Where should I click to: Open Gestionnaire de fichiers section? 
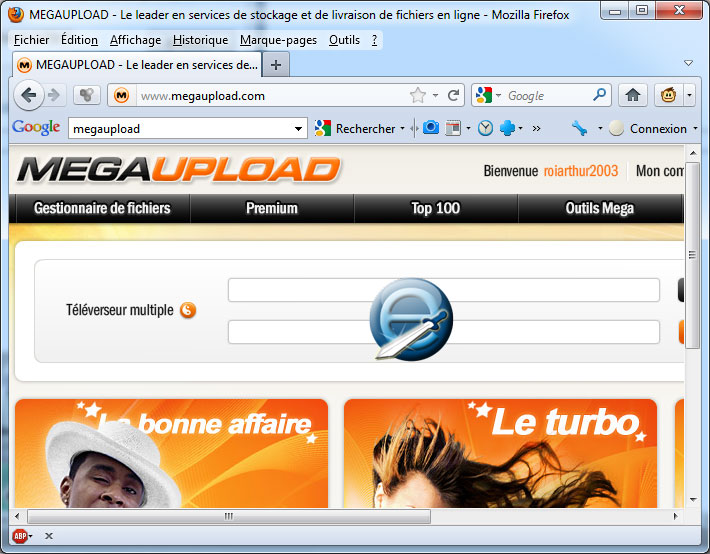[102, 208]
